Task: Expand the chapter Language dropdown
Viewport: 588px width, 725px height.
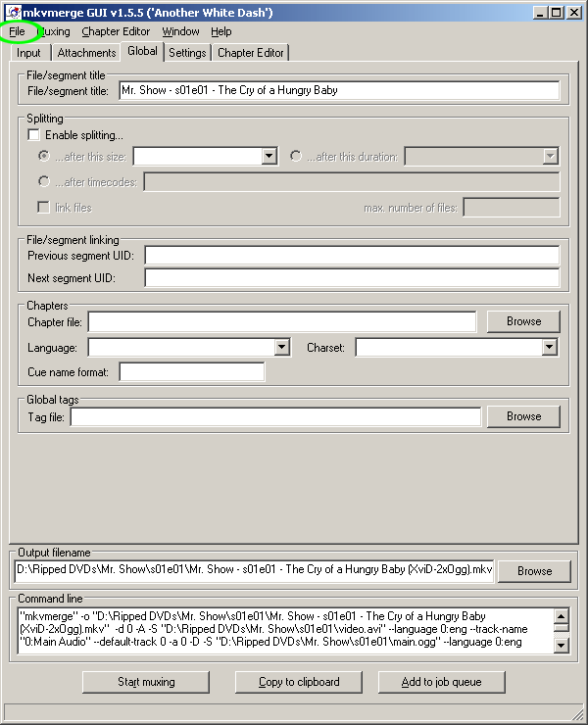Action: click(281, 347)
